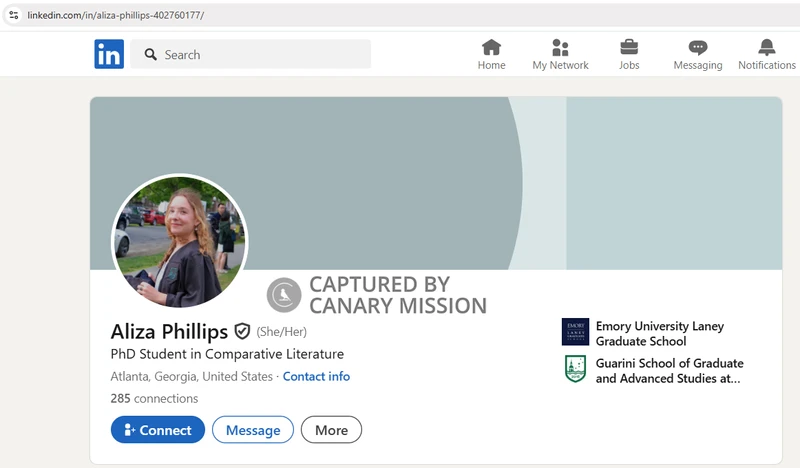Click the LinkedIn logo icon

109,54
